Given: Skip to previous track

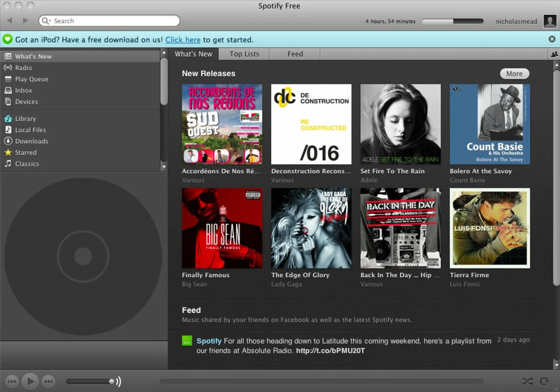Looking at the screenshot, I should click(x=12, y=381).
